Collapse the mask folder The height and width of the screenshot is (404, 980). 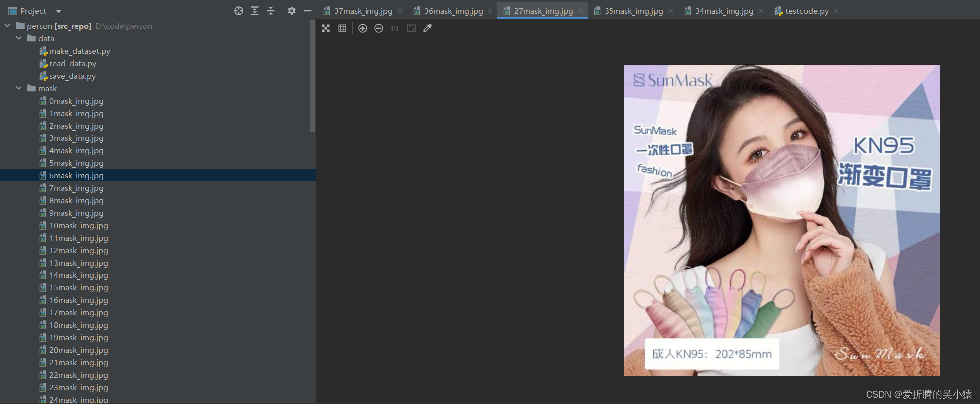[19, 88]
